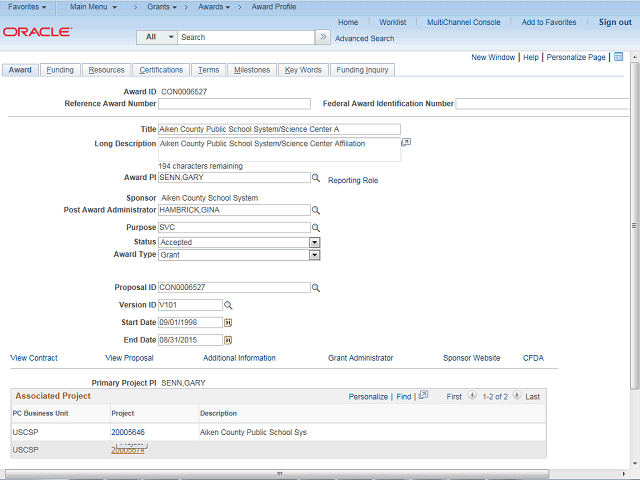
Task: Open the Award PI lookup magnifier
Action: coord(315,178)
